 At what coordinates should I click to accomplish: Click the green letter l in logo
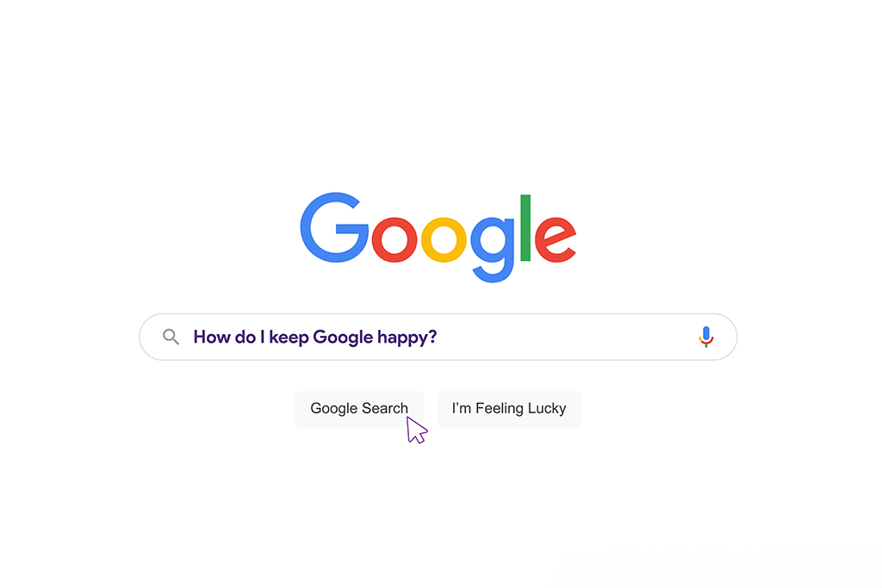[525, 227]
